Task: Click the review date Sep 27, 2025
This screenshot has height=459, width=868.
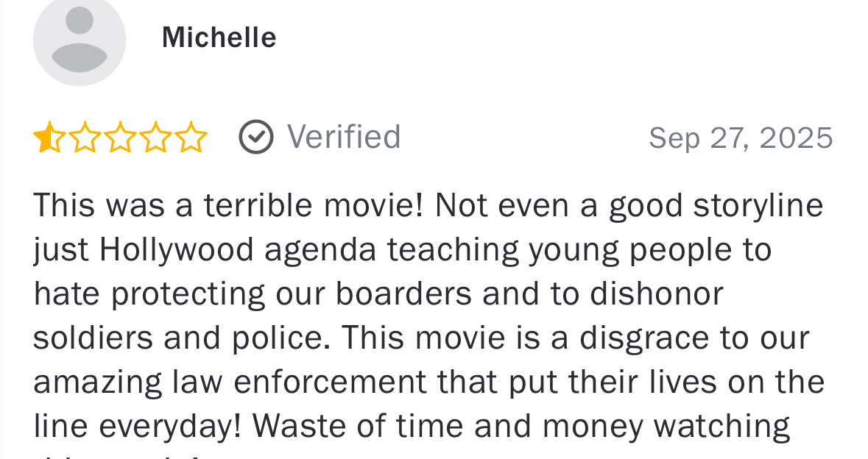Action: 740,138
